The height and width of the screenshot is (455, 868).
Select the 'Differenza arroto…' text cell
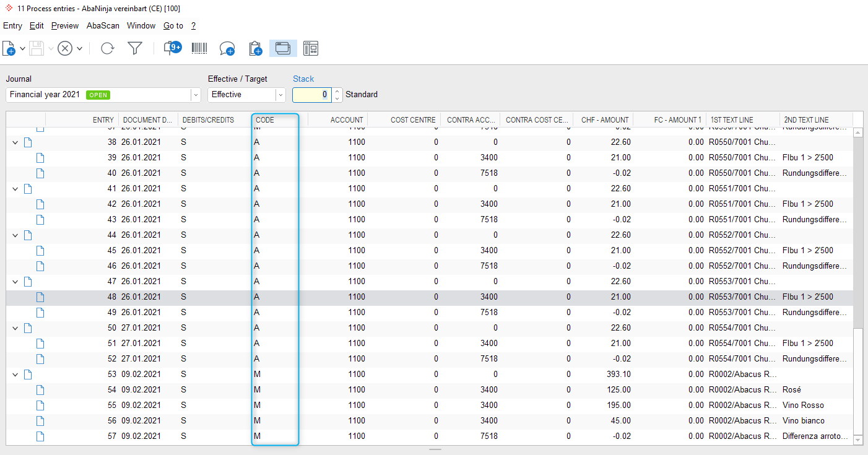coord(816,436)
